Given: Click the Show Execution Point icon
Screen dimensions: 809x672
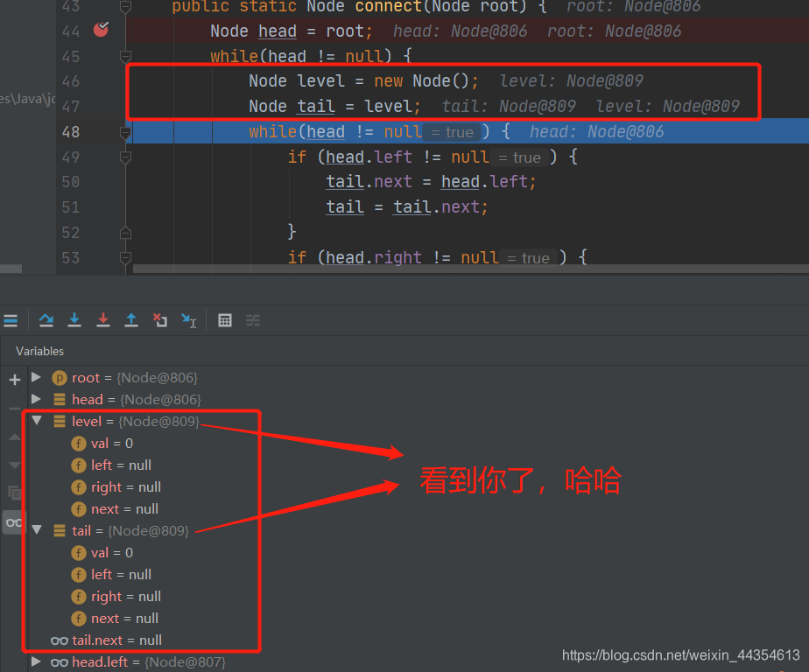Looking at the screenshot, I should (x=11, y=320).
